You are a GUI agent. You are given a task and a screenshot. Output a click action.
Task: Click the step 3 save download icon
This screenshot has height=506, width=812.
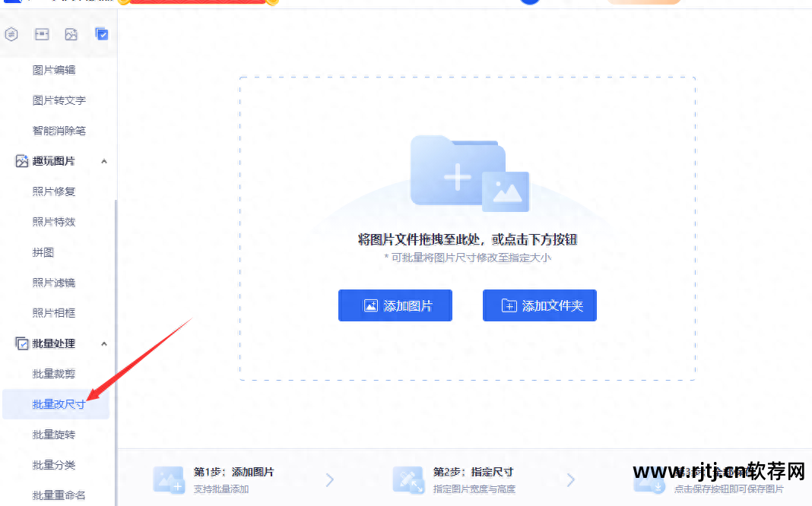pos(649,479)
